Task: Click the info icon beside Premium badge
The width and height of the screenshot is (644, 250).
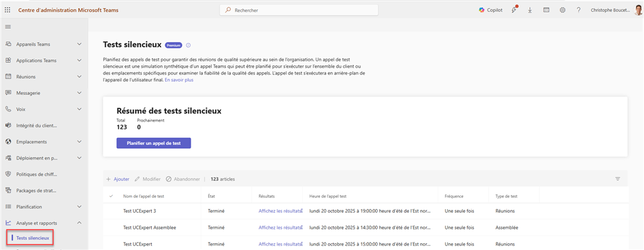Action: [x=188, y=45]
